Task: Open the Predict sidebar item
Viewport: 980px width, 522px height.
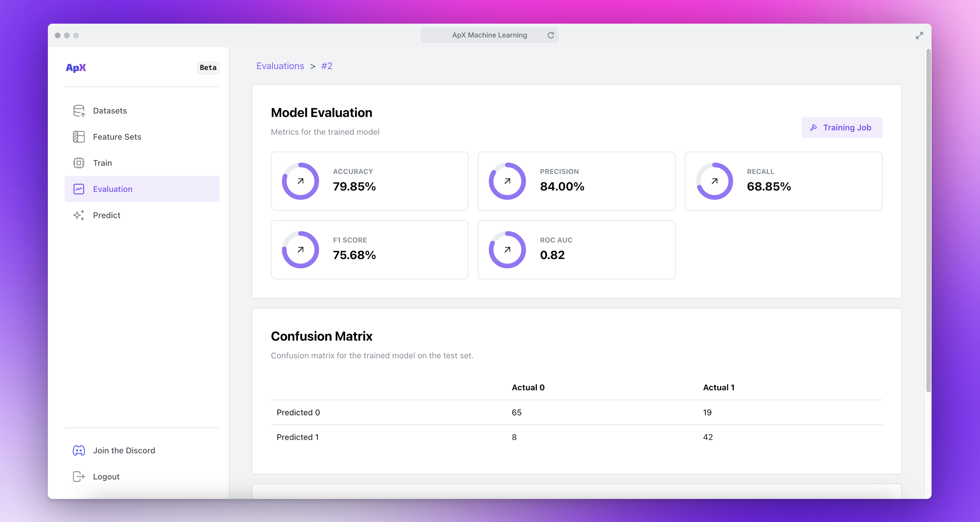Action: point(107,215)
